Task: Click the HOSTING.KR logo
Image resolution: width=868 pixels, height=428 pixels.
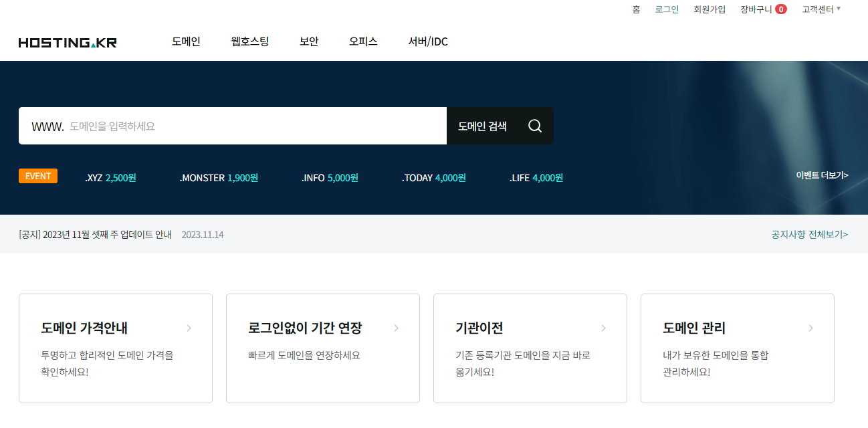Action: coord(68,42)
